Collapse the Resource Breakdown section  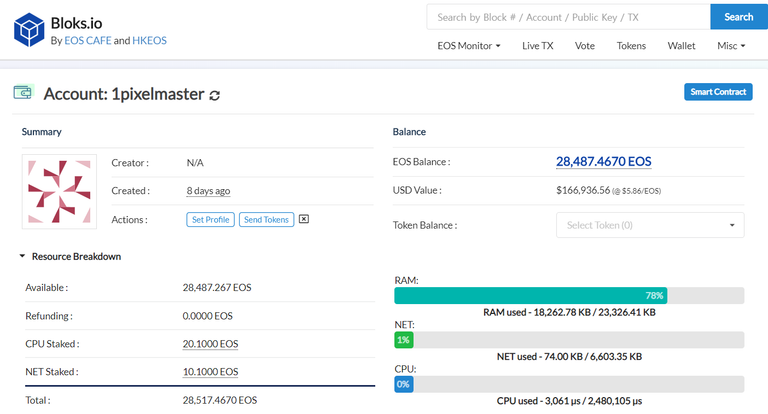71,256
